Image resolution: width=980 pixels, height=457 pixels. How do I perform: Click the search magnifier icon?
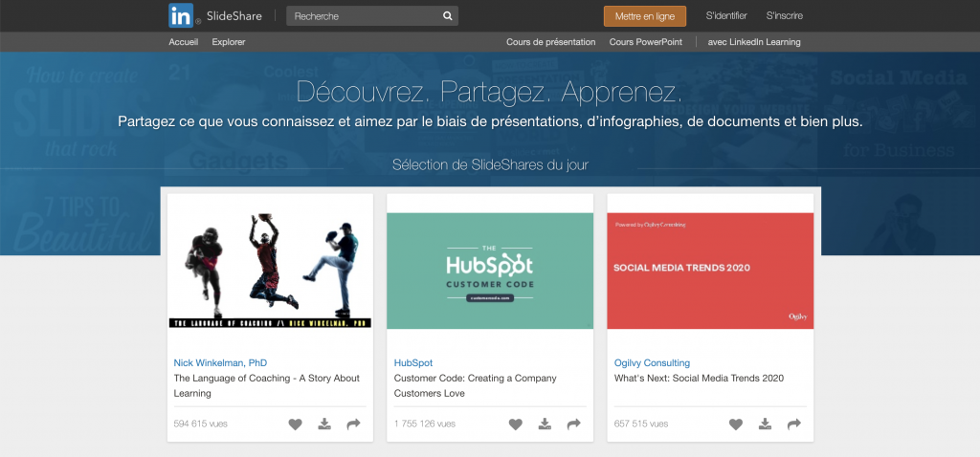tap(447, 16)
